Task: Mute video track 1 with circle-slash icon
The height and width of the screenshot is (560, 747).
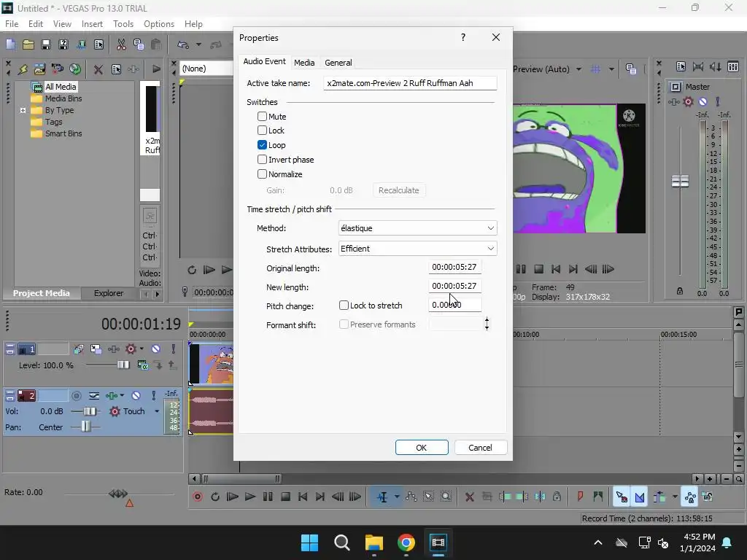Action: tap(156, 349)
